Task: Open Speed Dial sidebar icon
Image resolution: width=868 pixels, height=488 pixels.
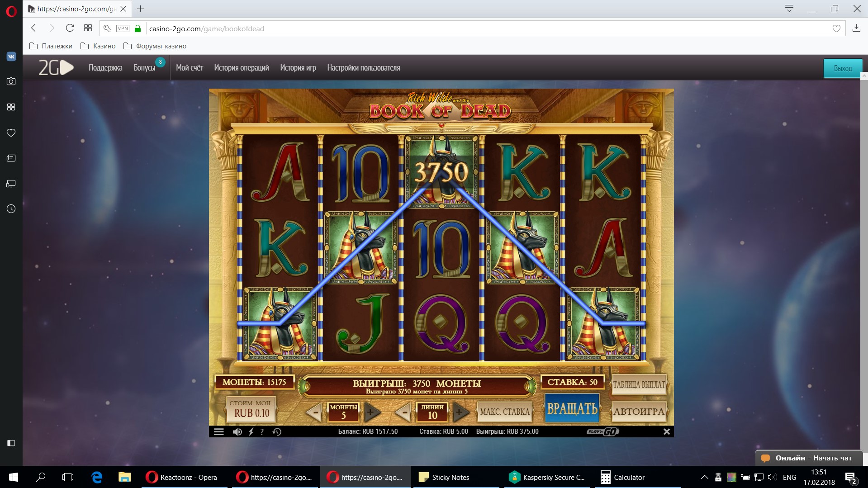Action: click(x=11, y=107)
